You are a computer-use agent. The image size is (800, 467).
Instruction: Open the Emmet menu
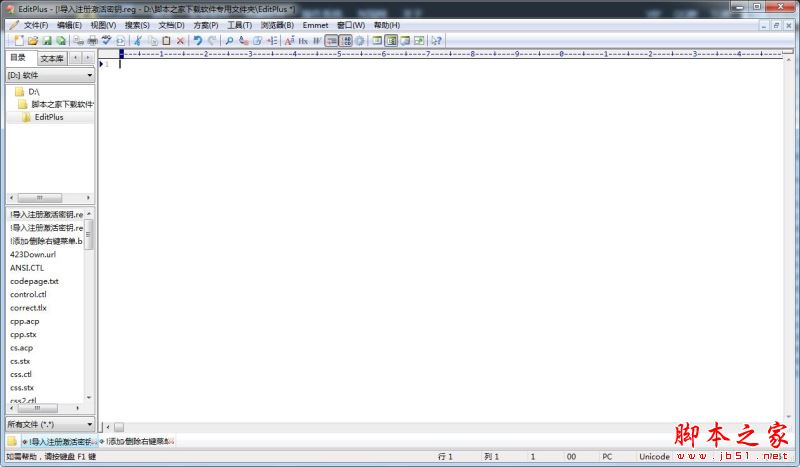[315, 25]
